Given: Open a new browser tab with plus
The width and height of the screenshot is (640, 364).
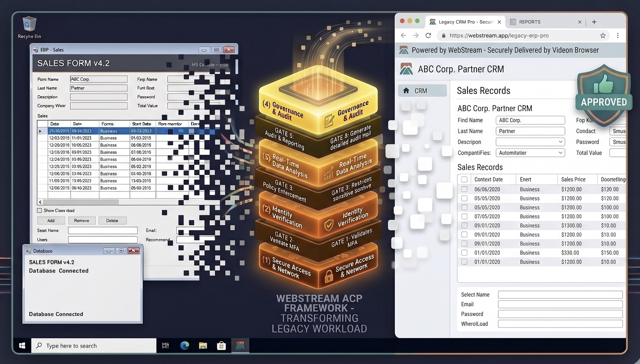Looking at the screenshot, I should click(594, 22).
